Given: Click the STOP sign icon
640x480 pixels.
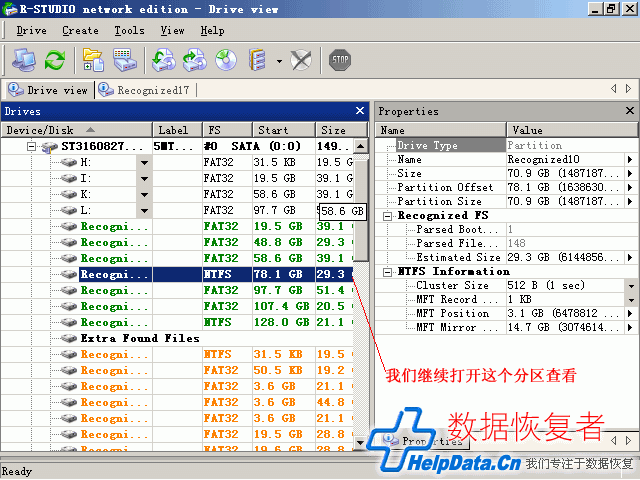Looking at the screenshot, I should [x=340, y=60].
